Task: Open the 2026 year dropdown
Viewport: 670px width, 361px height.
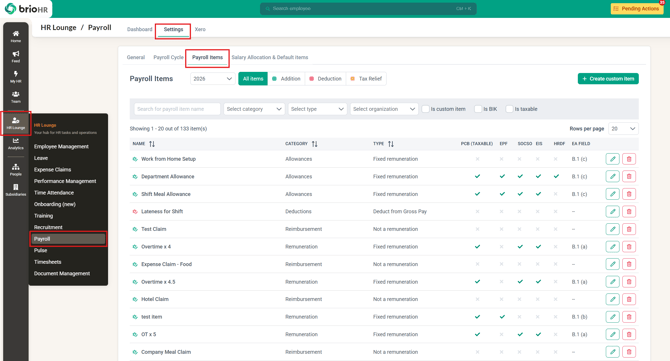Action: [x=212, y=79]
